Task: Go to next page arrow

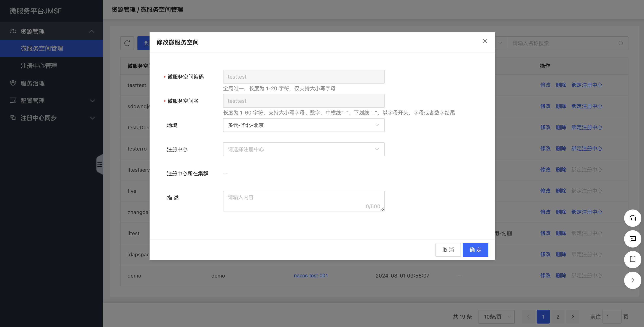Action: [572, 317]
